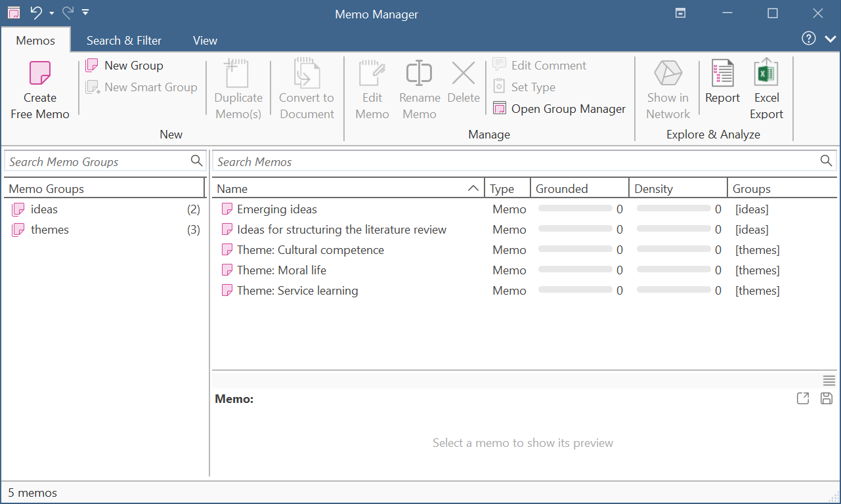Switch to the Search & Filter tab
Viewport: 841px width, 504px height.
click(x=124, y=41)
